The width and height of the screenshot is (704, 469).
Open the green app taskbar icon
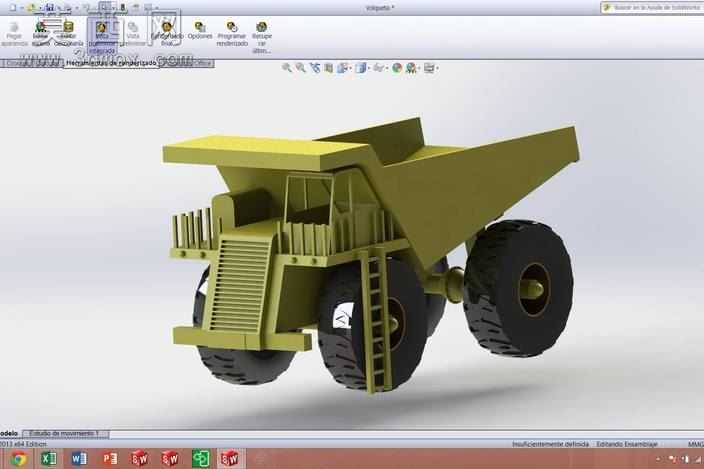tap(200, 459)
